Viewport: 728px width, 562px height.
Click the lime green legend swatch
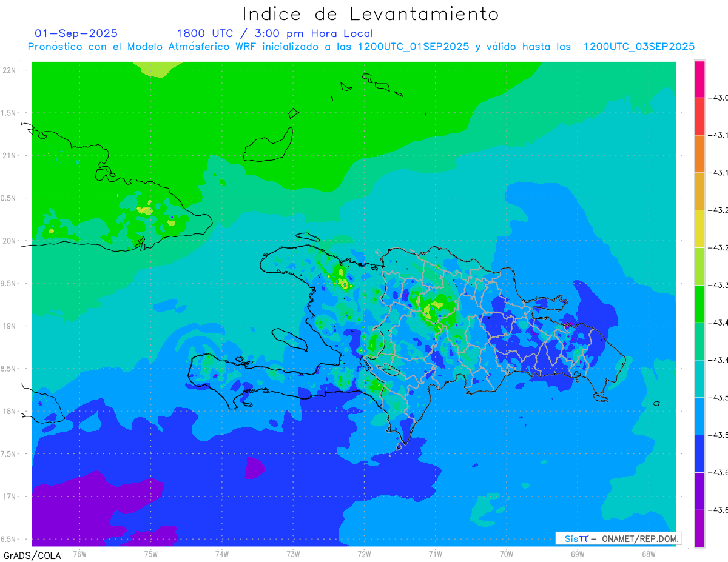[699, 266]
